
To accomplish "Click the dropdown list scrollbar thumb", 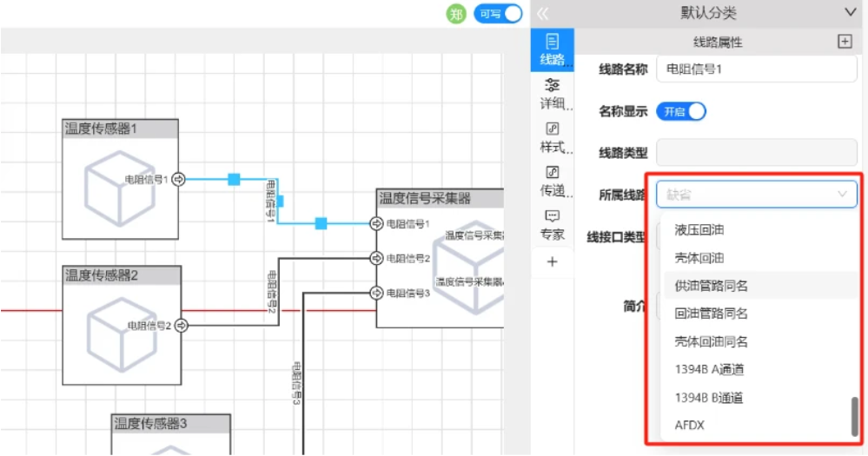I will 854,416.
